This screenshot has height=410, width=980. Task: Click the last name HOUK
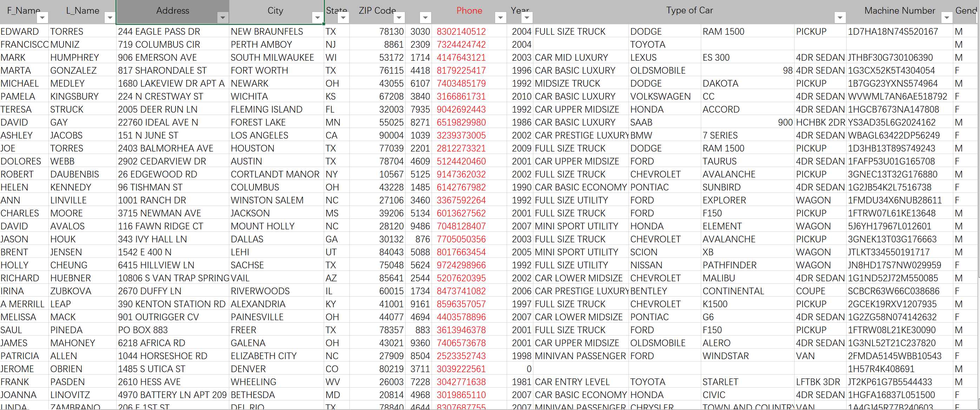tap(82, 239)
